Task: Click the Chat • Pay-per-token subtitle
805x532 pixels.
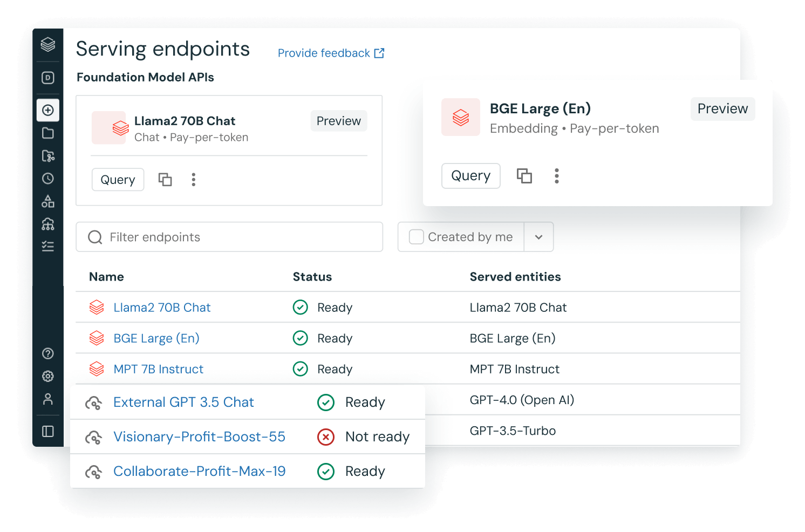Action: (192, 137)
